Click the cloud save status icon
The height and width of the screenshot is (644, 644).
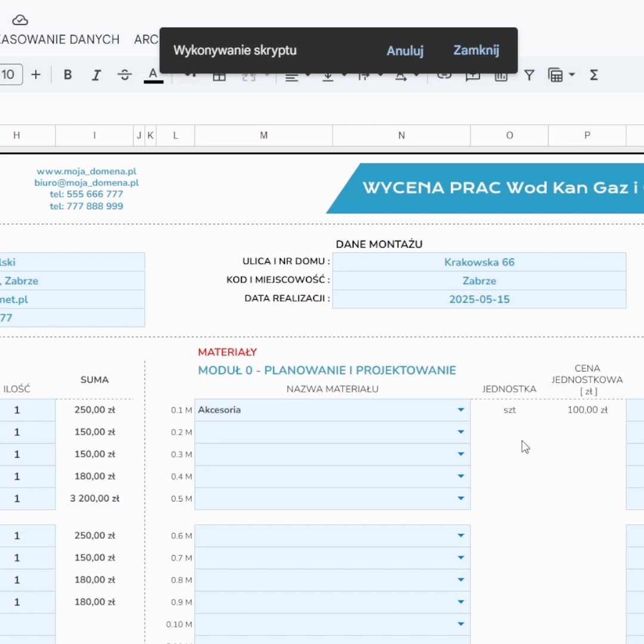pyautogui.click(x=20, y=20)
